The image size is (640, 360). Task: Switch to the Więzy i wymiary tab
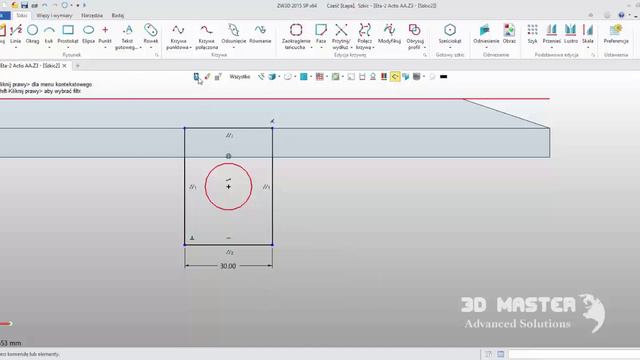tap(54, 16)
